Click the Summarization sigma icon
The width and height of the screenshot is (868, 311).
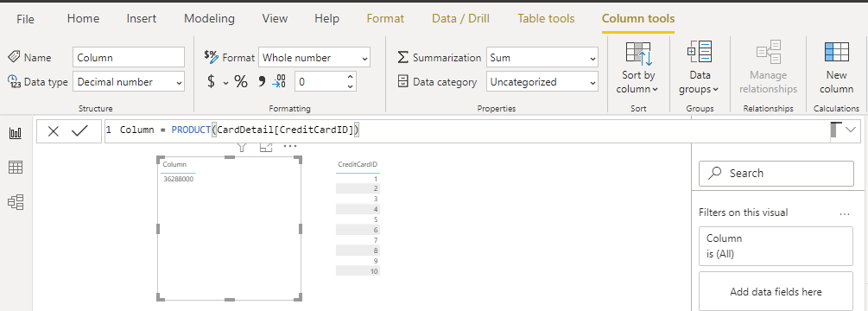point(403,58)
